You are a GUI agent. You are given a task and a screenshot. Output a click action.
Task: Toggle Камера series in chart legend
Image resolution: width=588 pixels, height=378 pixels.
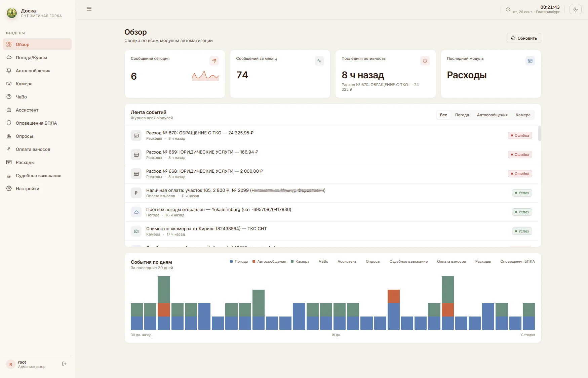coord(300,261)
